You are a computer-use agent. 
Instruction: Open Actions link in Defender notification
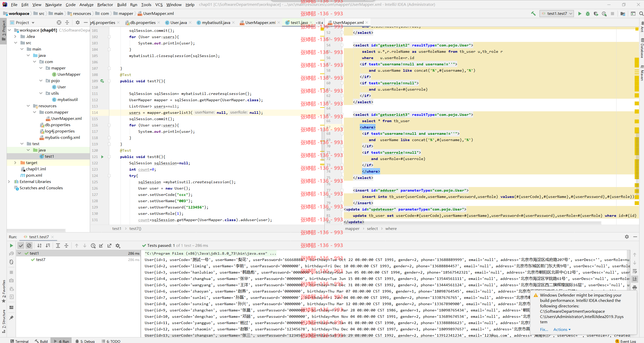pyautogui.click(x=562, y=329)
